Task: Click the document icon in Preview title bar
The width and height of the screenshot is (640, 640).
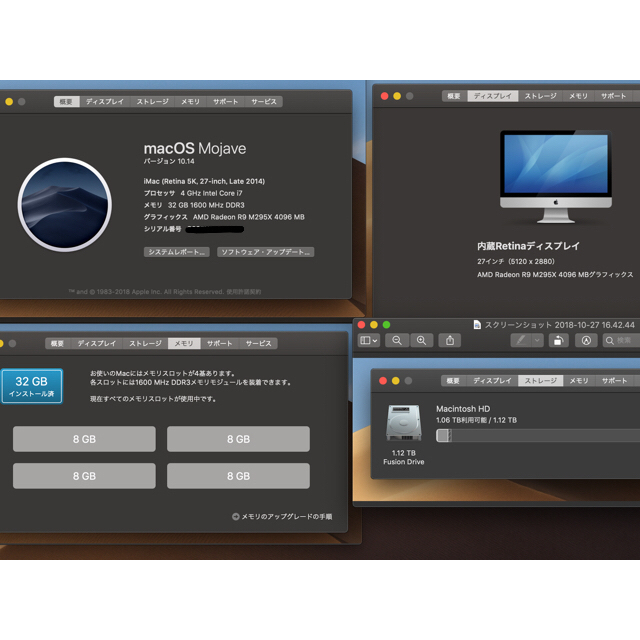Action: [x=477, y=324]
